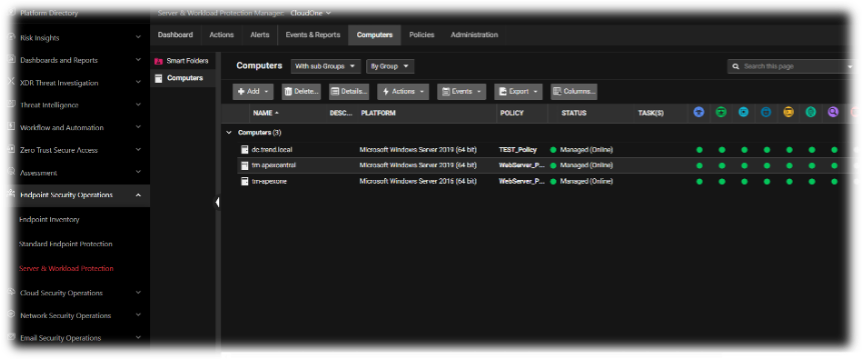
Task: Expand Zero Trust Secure Access in the sidebar
Action: 138,150
